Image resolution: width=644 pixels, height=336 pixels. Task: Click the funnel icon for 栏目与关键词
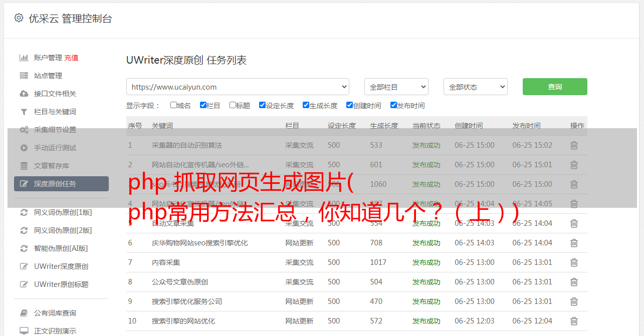(24, 112)
